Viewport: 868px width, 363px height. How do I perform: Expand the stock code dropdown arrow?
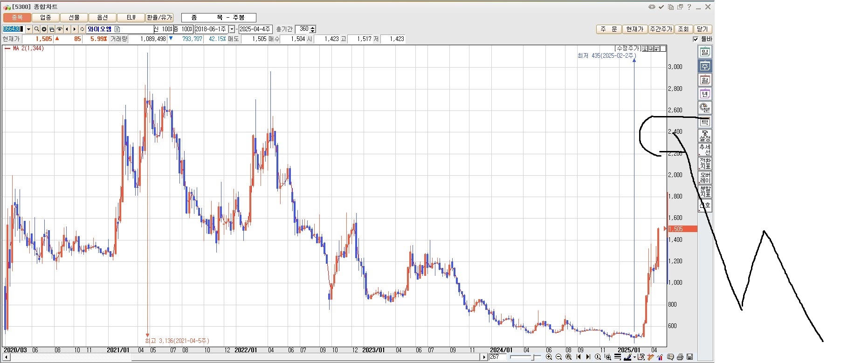28,29
